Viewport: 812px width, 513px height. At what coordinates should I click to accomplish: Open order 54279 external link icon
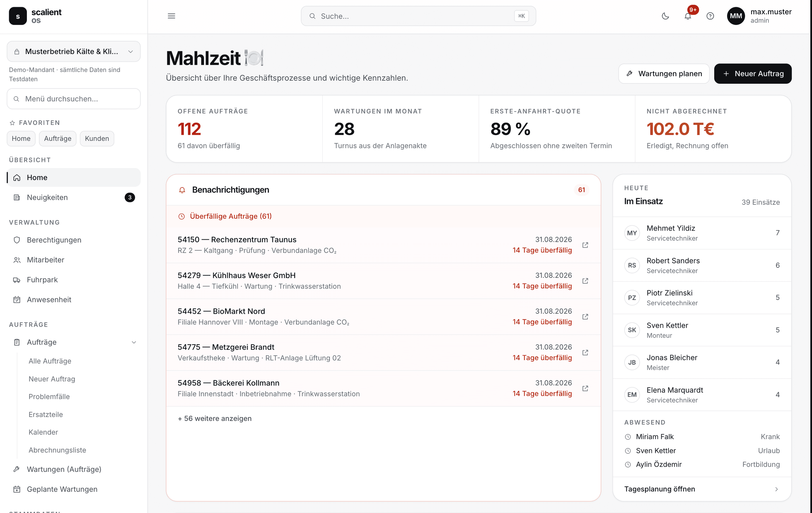(585, 281)
